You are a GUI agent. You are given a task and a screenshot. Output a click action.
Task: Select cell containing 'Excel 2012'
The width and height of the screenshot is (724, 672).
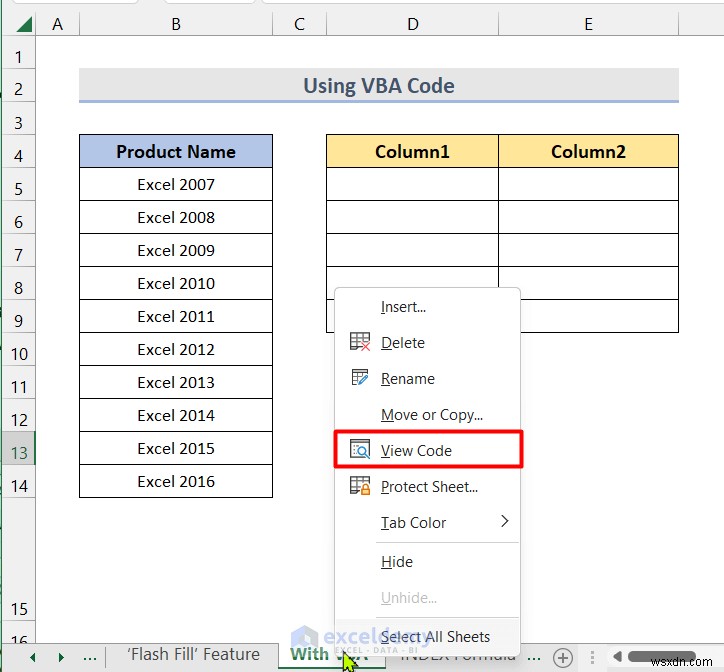(176, 349)
